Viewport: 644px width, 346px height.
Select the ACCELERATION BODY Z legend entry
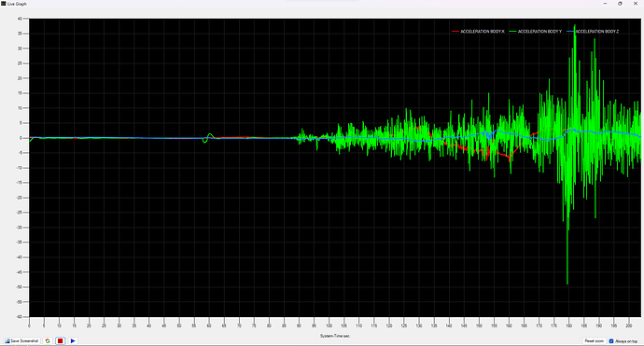(x=596, y=31)
